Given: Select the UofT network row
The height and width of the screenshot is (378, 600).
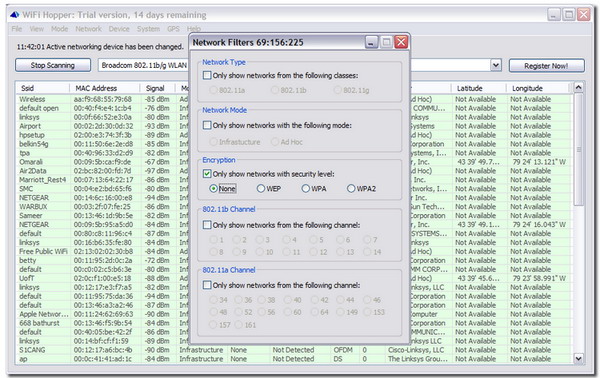Looking at the screenshot, I should click(294, 278).
